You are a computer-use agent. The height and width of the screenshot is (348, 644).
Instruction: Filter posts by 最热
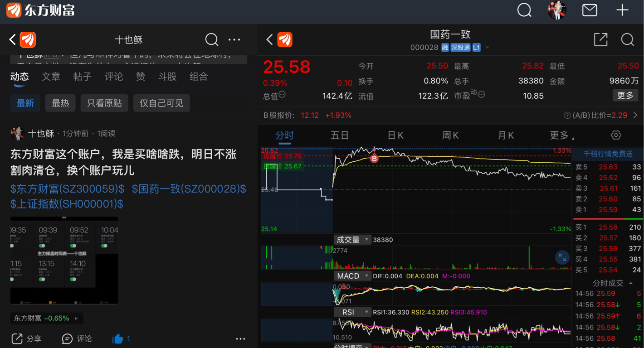point(60,103)
